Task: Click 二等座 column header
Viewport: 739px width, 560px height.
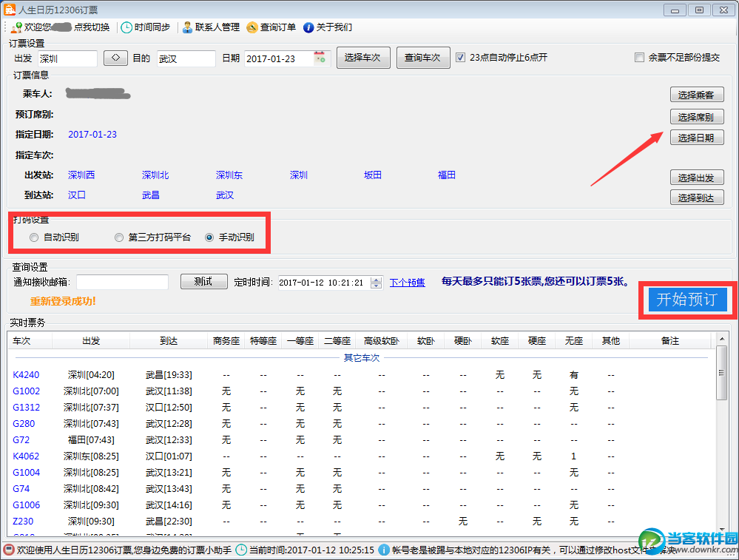Action: (337, 340)
